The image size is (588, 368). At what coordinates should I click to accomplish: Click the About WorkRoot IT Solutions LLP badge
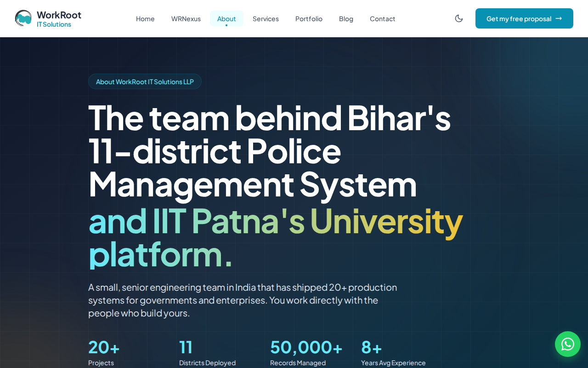(145, 81)
